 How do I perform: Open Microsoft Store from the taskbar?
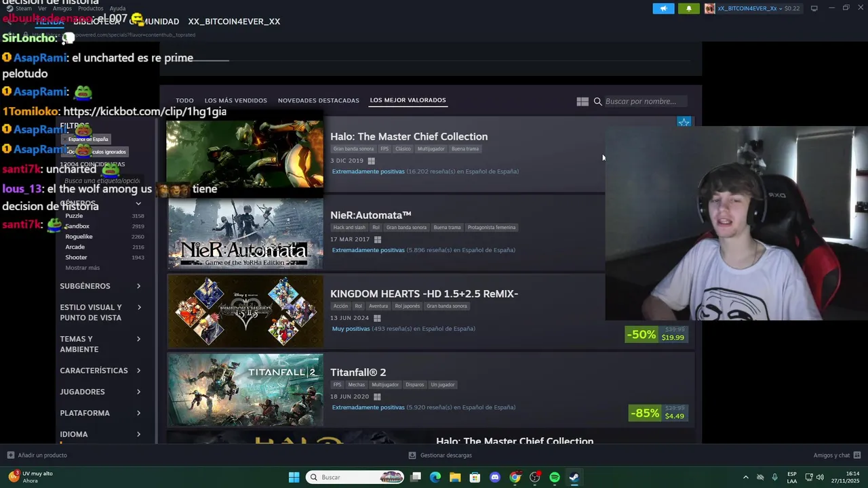[x=475, y=477]
